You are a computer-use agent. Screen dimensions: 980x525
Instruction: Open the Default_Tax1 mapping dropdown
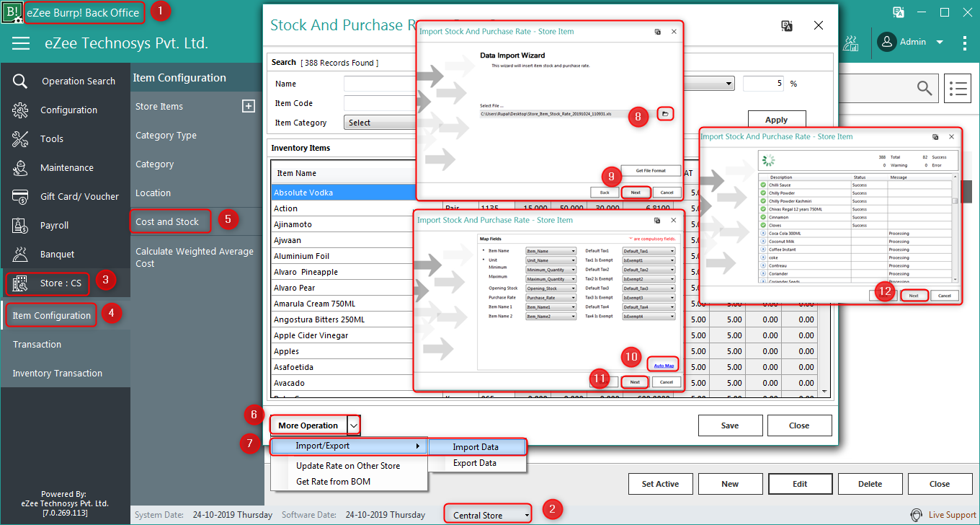(x=649, y=251)
